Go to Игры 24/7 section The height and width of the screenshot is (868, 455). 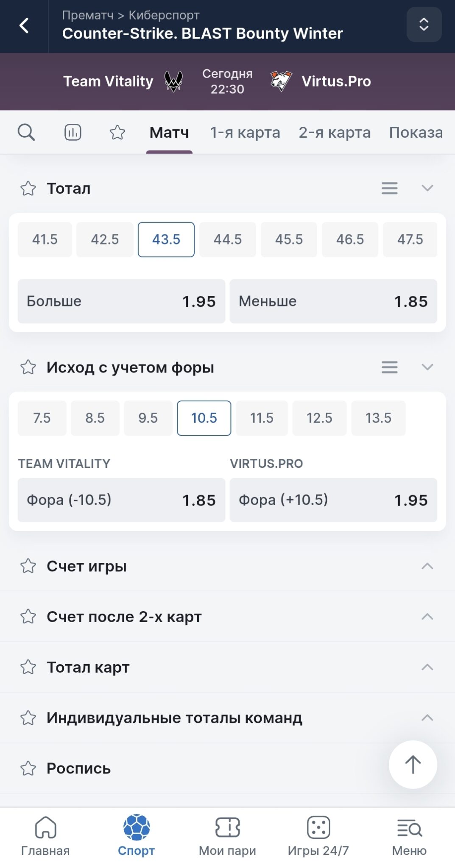click(x=318, y=835)
